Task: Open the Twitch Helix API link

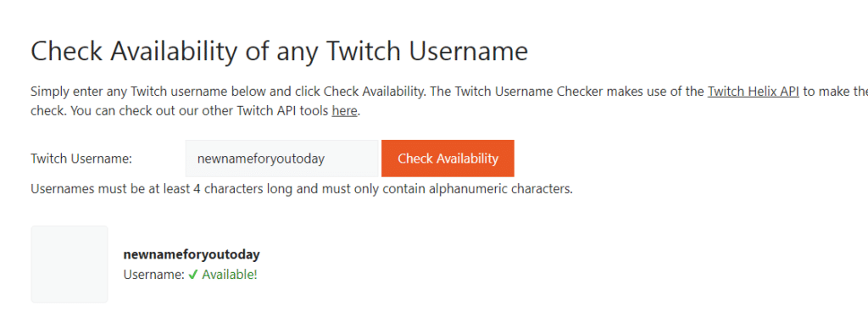Action: (x=753, y=92)
